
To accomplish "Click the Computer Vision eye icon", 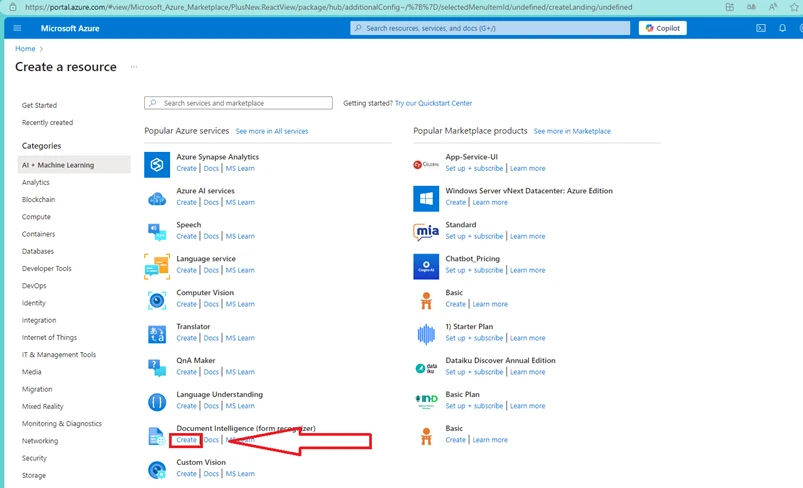I will (x=157, y=300).
